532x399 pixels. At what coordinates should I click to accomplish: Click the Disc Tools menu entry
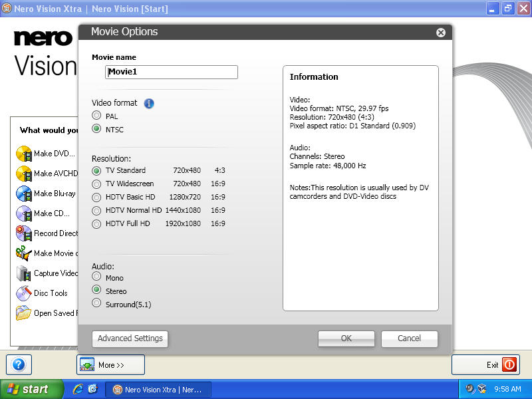click(51, 293)
